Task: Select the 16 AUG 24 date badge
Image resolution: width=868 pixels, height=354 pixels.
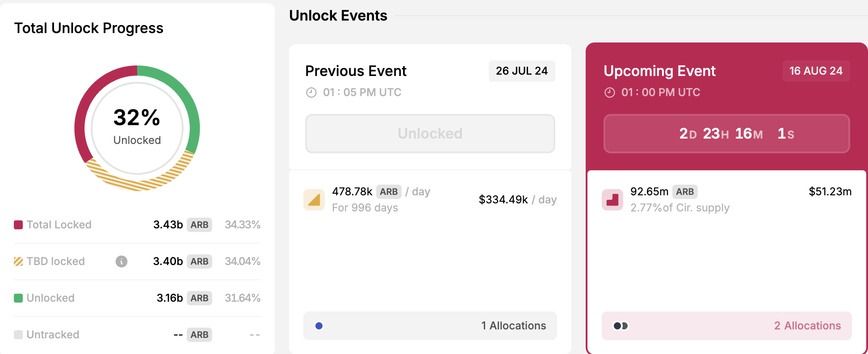Action: click(x=816, y=71)
